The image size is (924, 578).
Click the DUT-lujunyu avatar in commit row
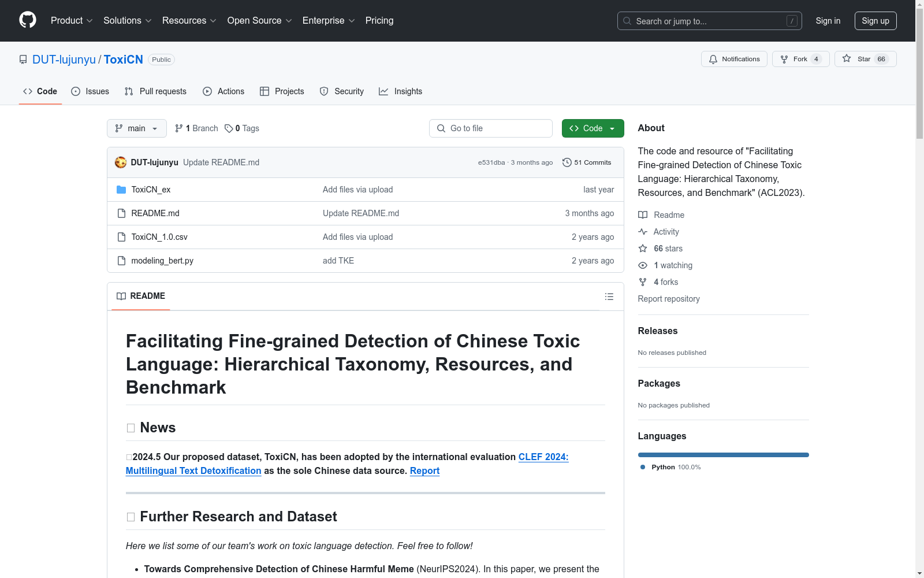click(x=121, y=162)
